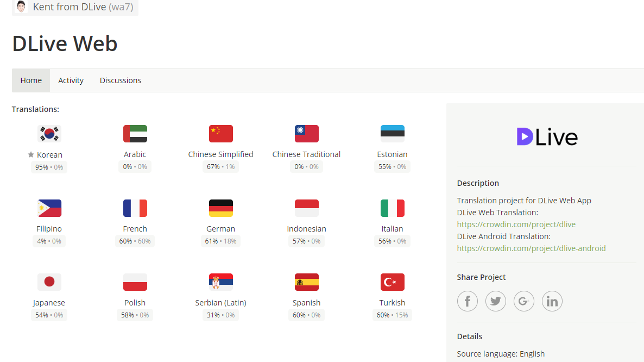Click Korean progress 95% • 0%
This screenshot has height=362, width=644.
49,167
